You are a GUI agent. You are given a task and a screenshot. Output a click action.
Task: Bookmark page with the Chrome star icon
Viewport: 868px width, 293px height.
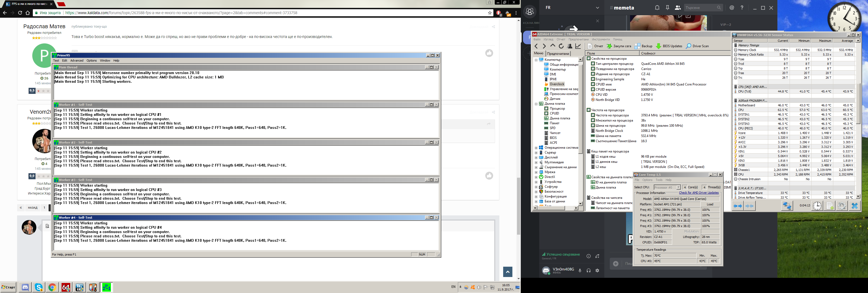490,13
